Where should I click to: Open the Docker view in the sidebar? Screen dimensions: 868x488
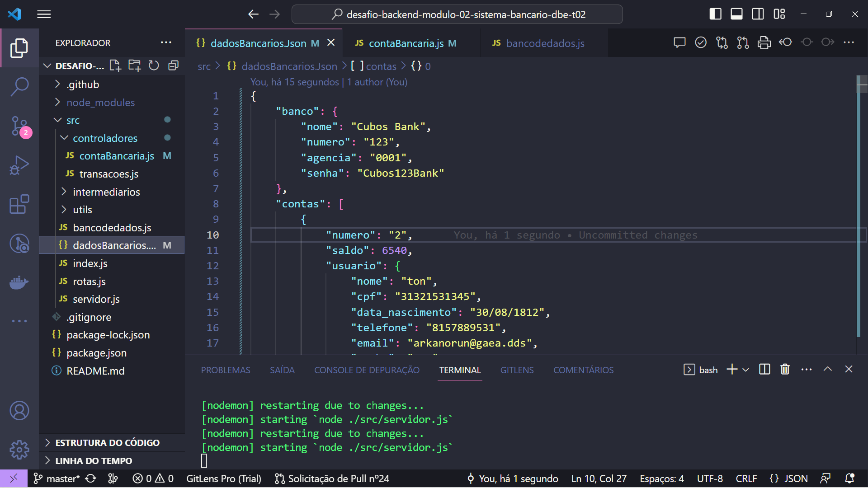coord(19,282)
